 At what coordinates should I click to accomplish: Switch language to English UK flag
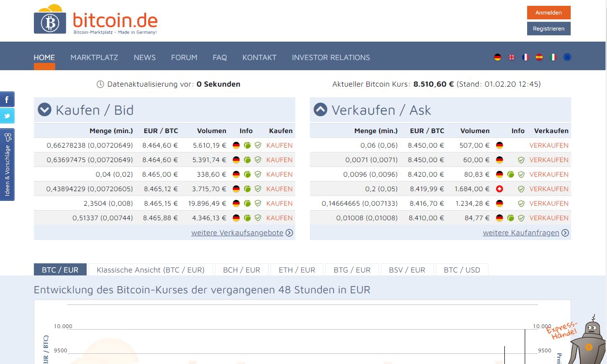[x=512, y=57]
